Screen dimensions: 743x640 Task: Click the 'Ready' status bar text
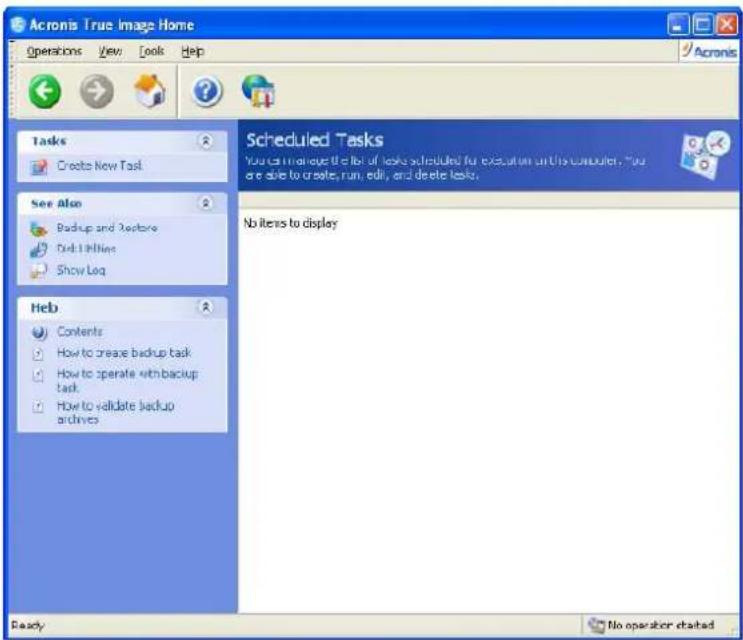(x=27, y=625)
